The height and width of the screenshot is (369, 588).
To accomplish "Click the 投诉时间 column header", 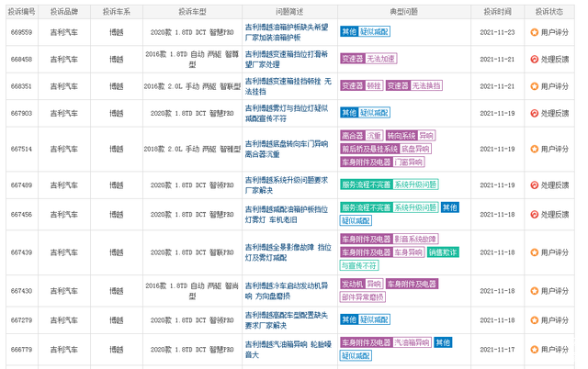I will 498,12.
